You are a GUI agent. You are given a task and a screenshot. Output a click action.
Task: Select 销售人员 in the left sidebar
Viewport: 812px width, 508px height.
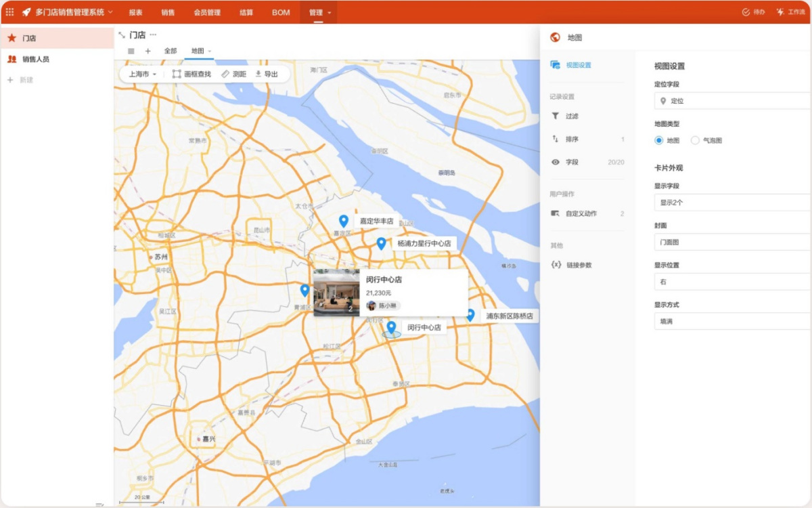tap(35, 59)
